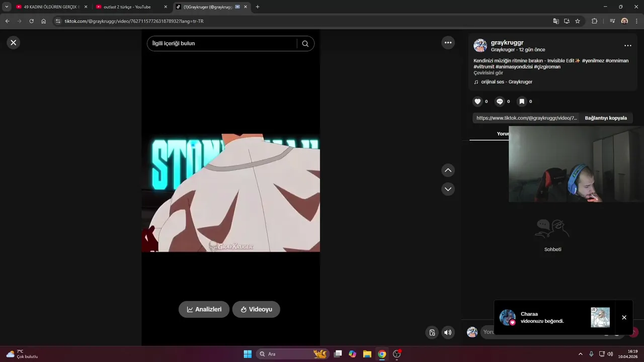Image resolution: width=644 pixels, height=362 pixels.
Task: Focus the 'İlgili içeriği bulun' search field
Action: (x=222, y=43)
